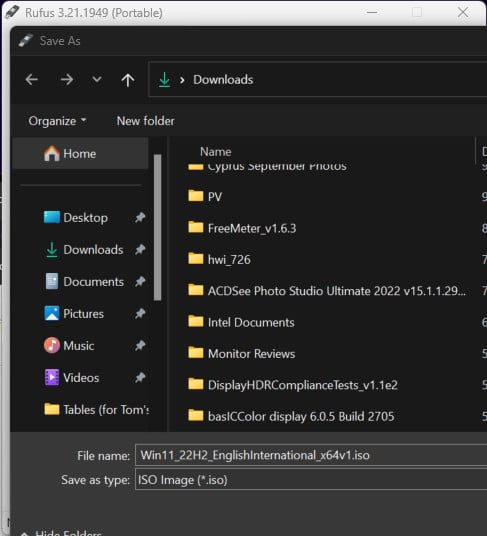The image size is (487, 536).
Task: Select the ACDSee Photo Studio Ultimate folder
Action: (328, 291)
